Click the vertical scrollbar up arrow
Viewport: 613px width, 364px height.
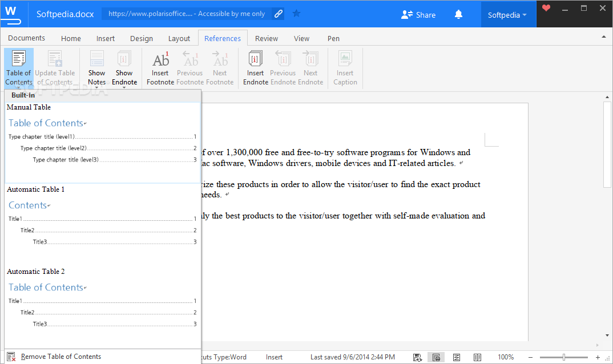[x=607, y=97]
